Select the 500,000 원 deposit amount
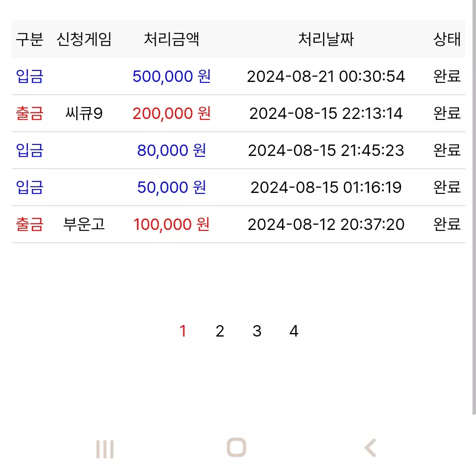Screen dimensions: 476x474 tap(171, 76)
